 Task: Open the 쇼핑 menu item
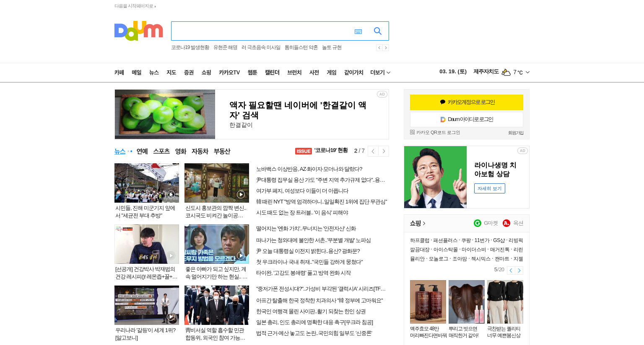coord(206,72)
